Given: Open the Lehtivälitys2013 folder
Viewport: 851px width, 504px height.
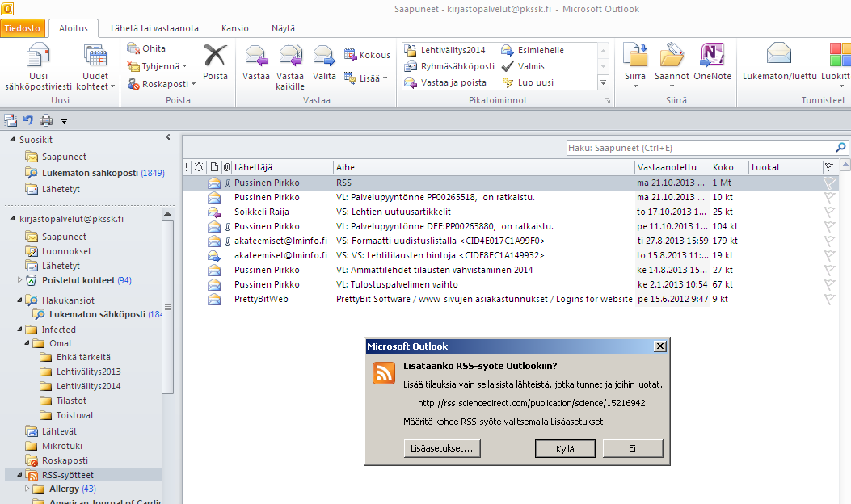Looking at the screenshot, I should [80, 372].
